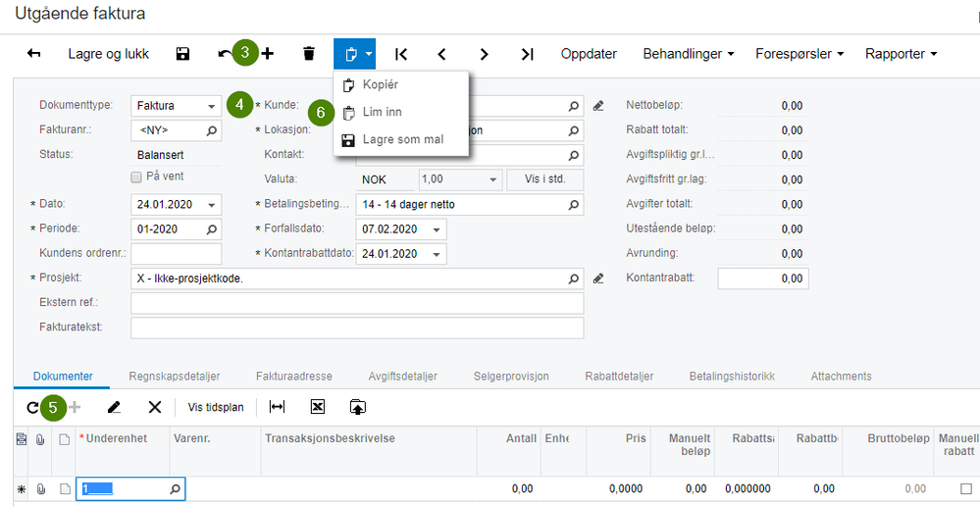Choose Lagre som mal from the menu
The height and width of the screenshot is (507, 980).
pyautogui.click(x=402, y=140)
